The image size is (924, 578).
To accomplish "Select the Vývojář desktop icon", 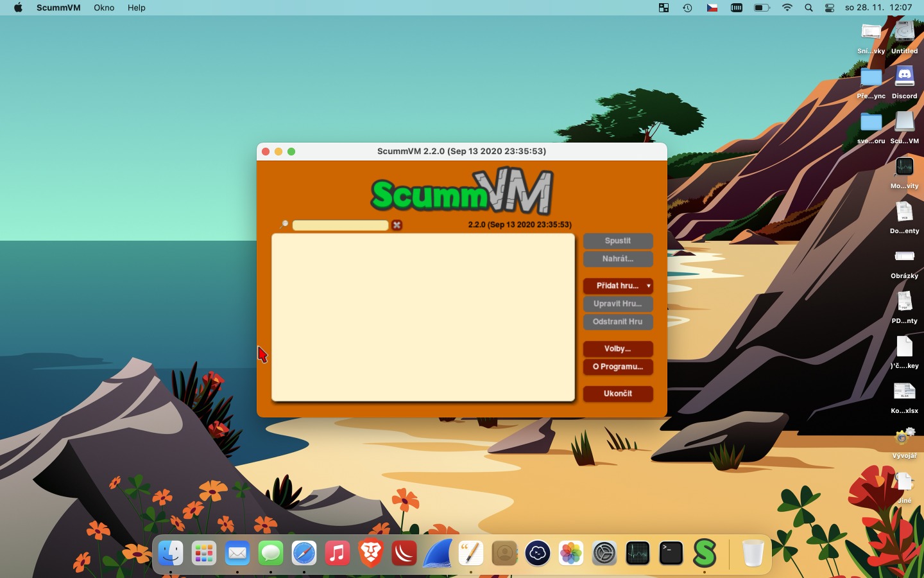I will [905, 442].
